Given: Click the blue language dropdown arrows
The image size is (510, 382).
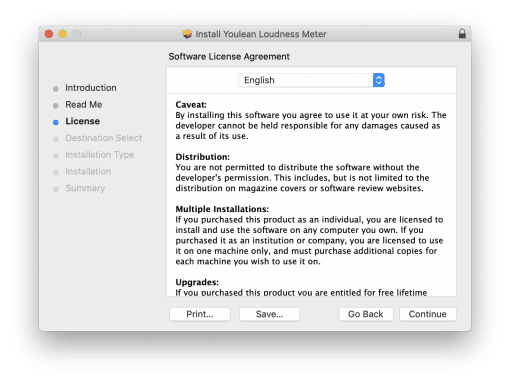Looking at the screenshot, I should pos(379,80).
